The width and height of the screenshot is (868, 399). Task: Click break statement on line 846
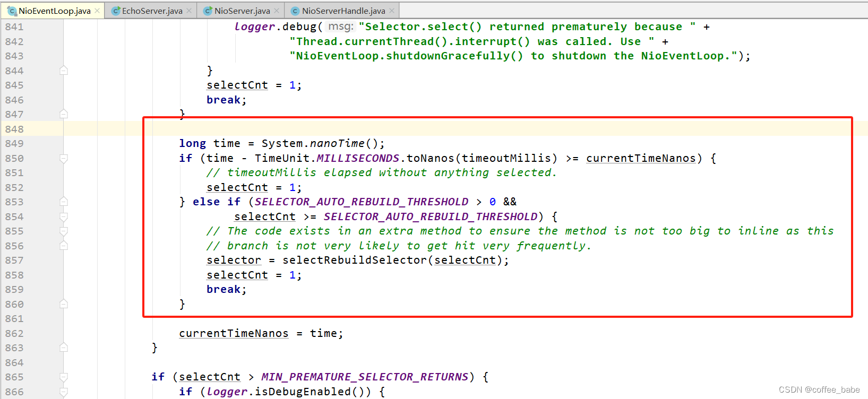click(x=224, y=100)
